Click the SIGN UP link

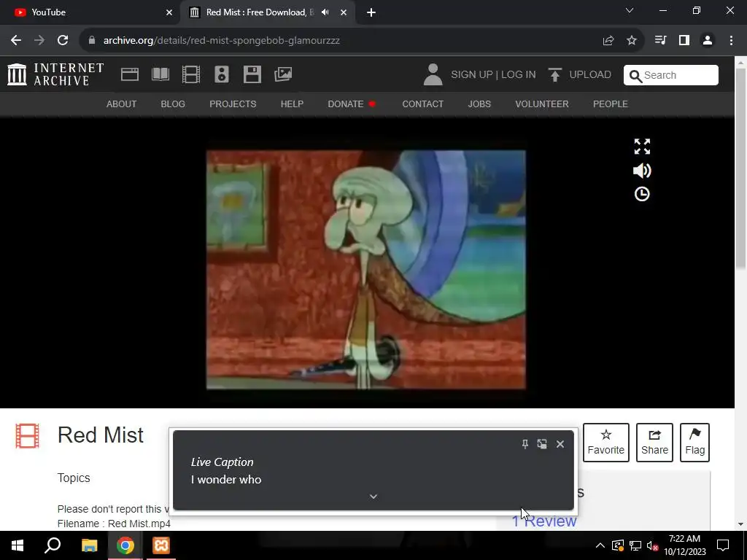pyautogui.click(x=472, y=75)
